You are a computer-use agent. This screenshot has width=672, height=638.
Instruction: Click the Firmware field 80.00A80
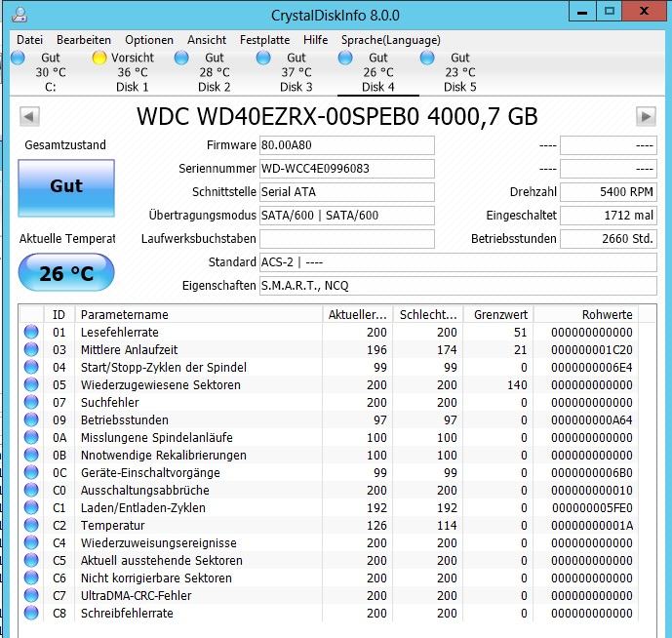click(x=347, y=145)
